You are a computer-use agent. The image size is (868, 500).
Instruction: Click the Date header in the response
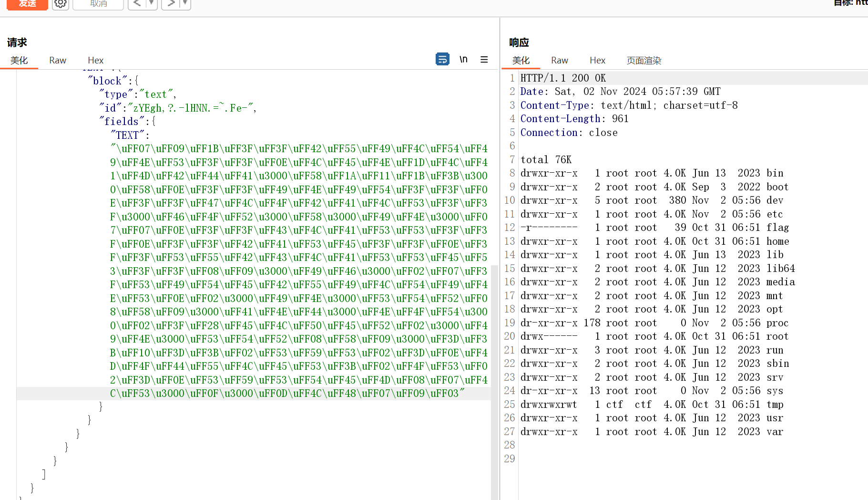coord(620,91)
